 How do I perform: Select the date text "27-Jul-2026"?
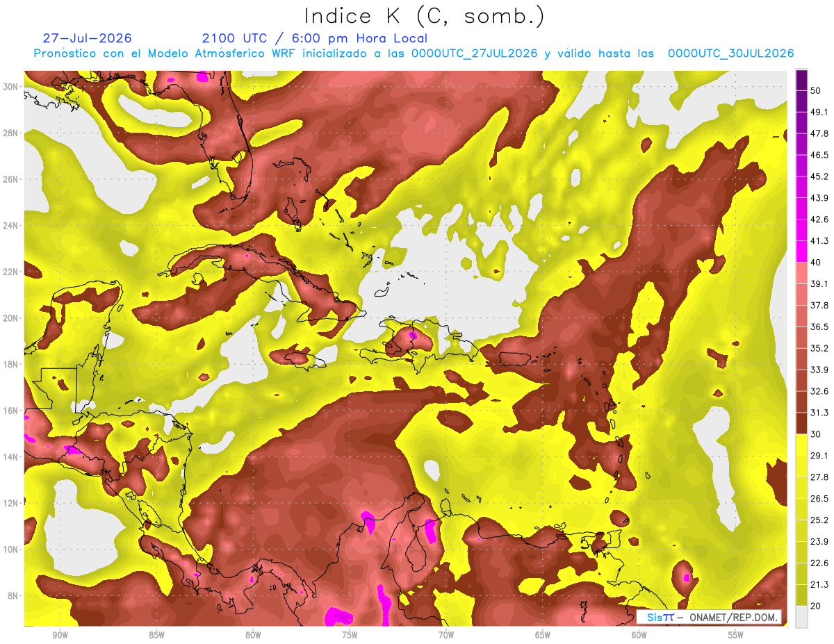(x=87, y=38)
